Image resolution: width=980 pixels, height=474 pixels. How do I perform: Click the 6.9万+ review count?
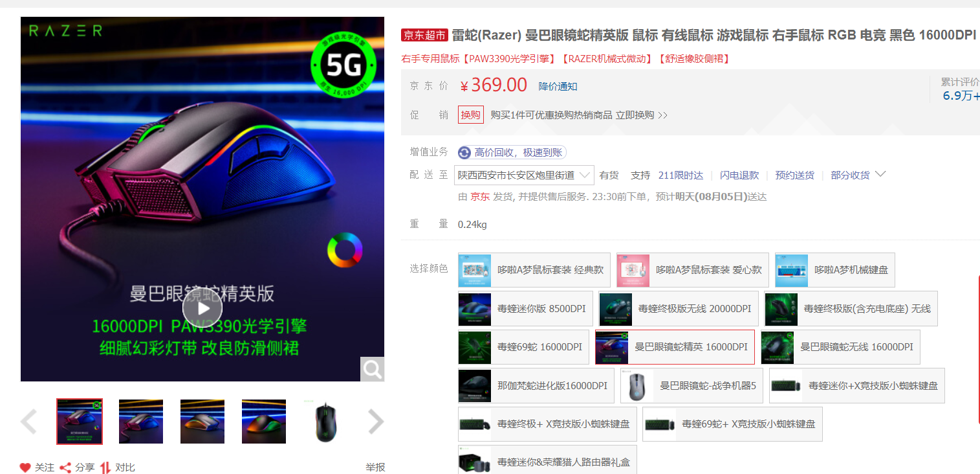(961, 96)
